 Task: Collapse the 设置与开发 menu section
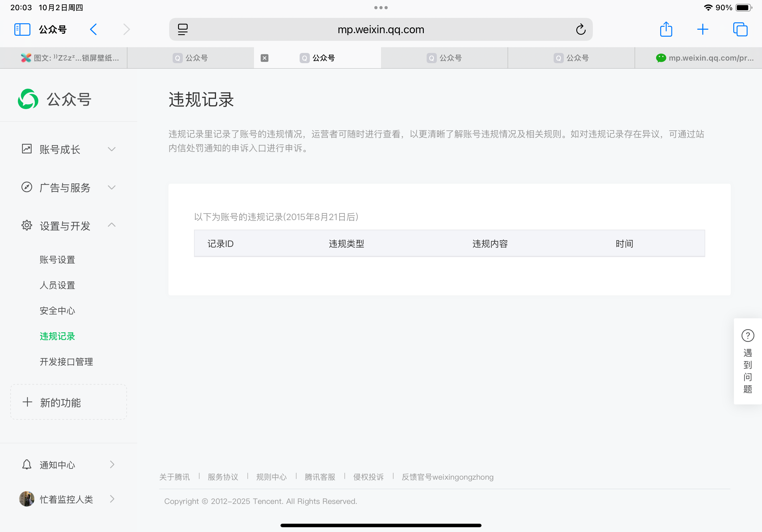pyautogui.click(x=112, y=225)
